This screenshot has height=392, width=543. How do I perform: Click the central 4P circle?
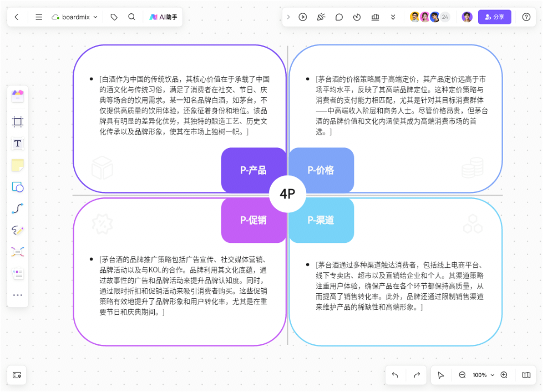(287, 194)
